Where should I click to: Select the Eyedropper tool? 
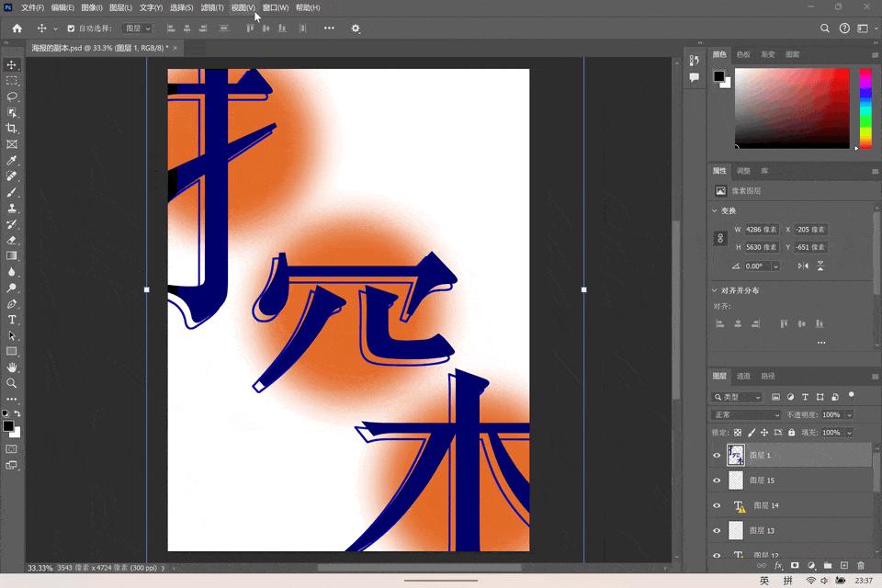(12, 161)
